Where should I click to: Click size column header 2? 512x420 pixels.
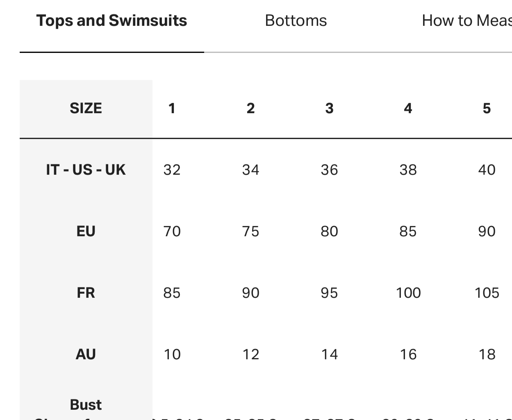tap(250, 108)
